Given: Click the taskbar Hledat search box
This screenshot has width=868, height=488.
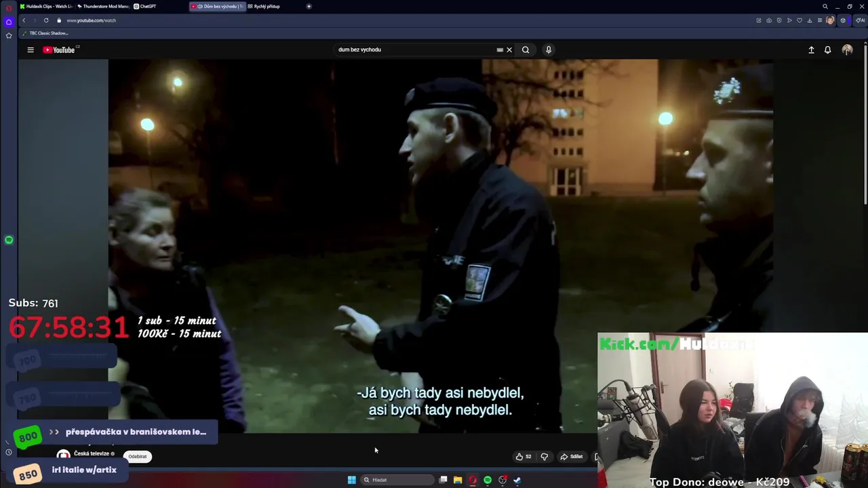Looking at the screenshot, I should 397,480.
